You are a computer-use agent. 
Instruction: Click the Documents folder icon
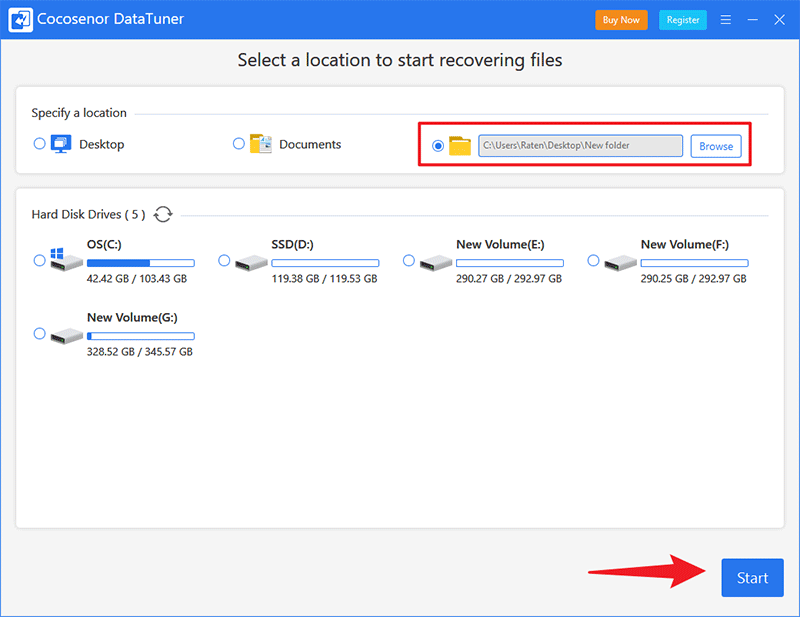click(261, 144)
